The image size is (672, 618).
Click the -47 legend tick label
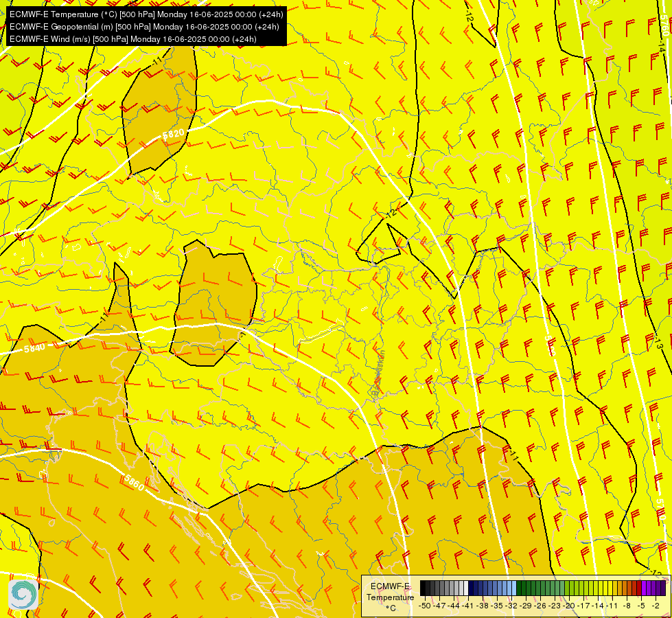point(439,606)
